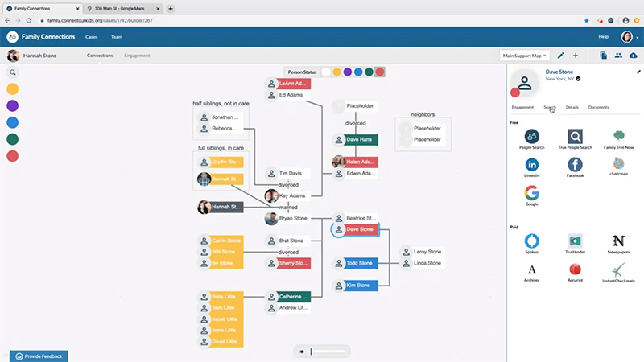The width and height of the screenshot is (644, 362).
Task: Open the Engagement tab beside Connections
Action: pyautogui.click(x=137, y=56)
